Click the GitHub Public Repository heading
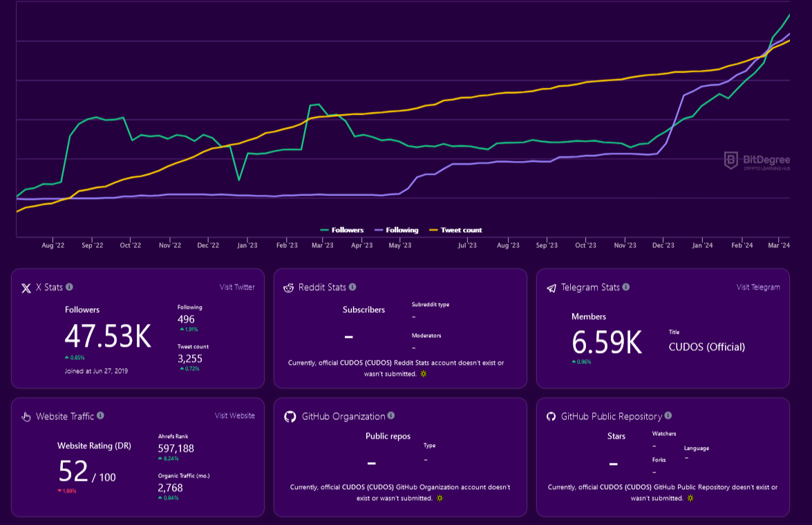The width and height of the screenshot is (812, 525). 612,417
